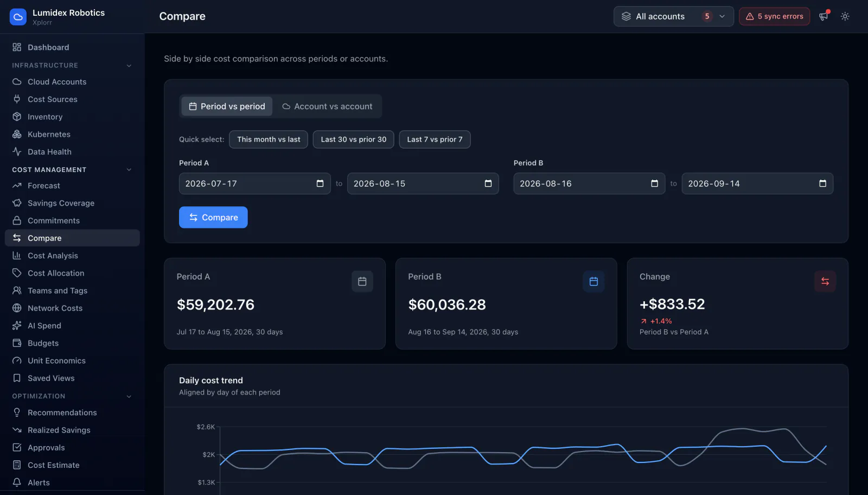Click the +$833.52 change value
Image resolution: width=868 pixels, height=495 pixels.
tap(672, 304)
